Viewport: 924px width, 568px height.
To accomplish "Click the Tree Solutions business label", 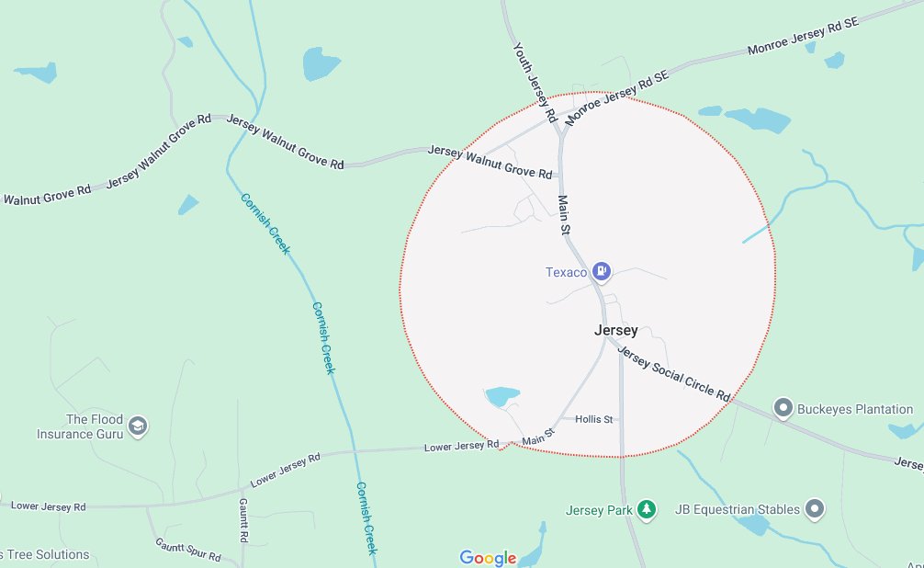I will tap(45, 555).
